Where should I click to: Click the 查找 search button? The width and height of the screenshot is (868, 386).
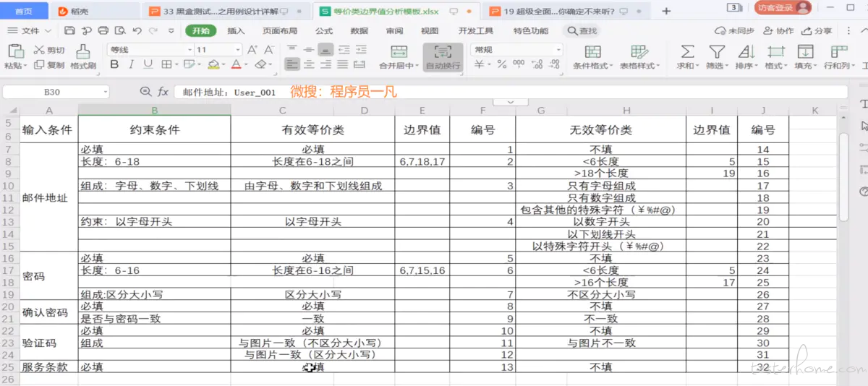[583, 31]
